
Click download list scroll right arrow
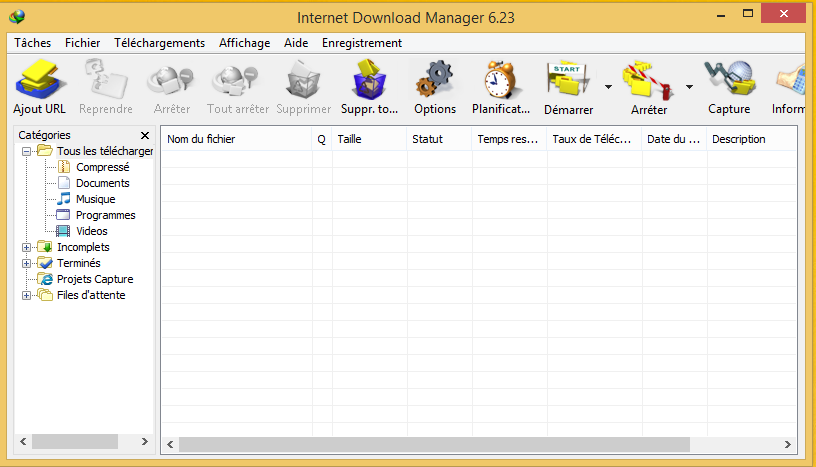point(787,444)
